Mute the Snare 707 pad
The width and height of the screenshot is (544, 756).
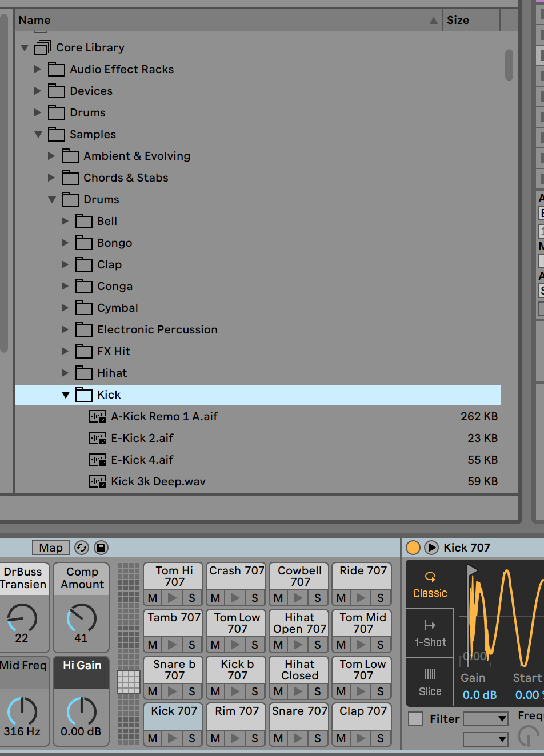click(278, 738)
